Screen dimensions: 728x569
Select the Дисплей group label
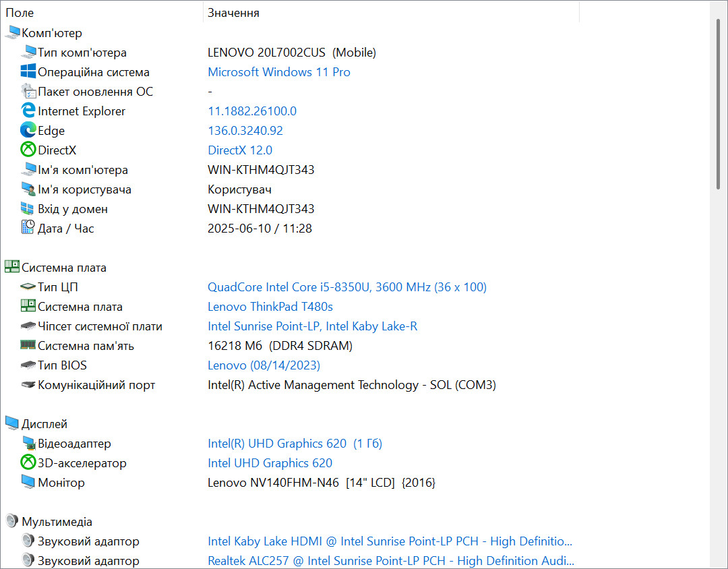pos(44,424)
